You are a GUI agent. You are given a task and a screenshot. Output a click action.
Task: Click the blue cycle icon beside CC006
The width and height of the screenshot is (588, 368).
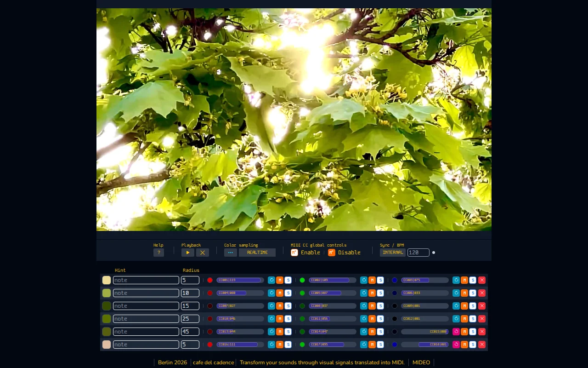(456, 293)
